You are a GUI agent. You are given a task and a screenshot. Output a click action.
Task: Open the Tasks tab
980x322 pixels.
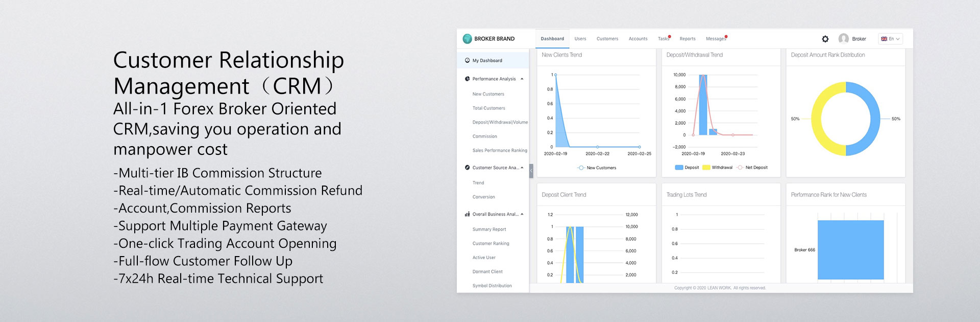coord(664,39)
